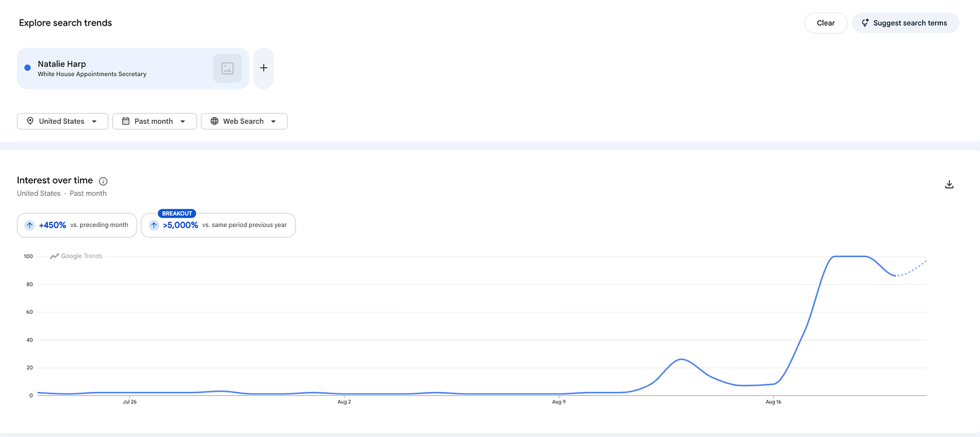The image size is (980, 437).
Task: Click the Google Trends logo watermark
Action: [x=76, y=256]
